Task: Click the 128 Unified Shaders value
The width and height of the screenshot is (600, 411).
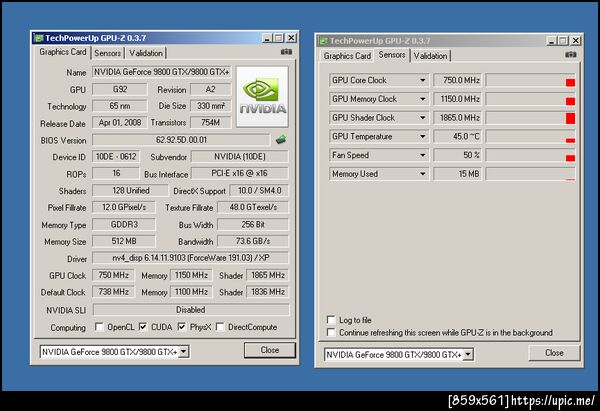Action: (130, 190)
